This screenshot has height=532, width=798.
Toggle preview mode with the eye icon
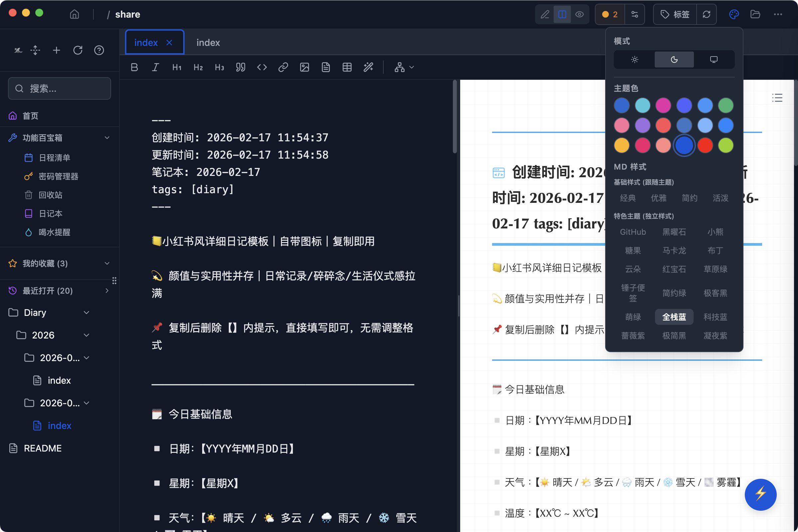pos(580,14)
